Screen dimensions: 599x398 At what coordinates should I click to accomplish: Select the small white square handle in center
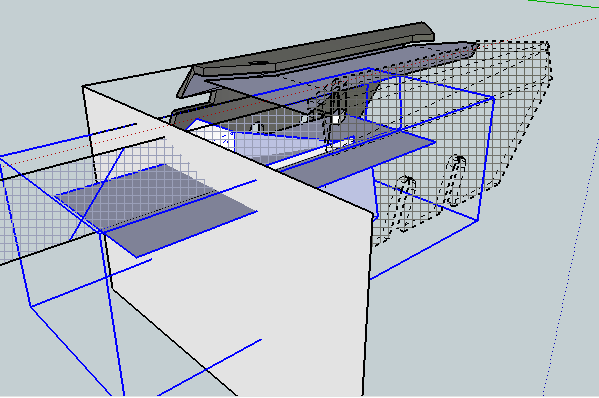[336, 119]
